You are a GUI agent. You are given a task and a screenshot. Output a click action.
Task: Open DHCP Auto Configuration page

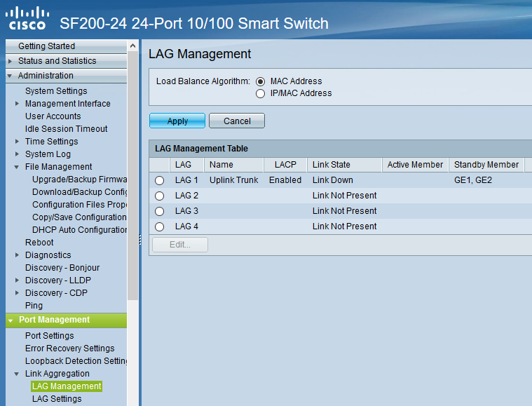pyautogui.click(x=79, y=230)
